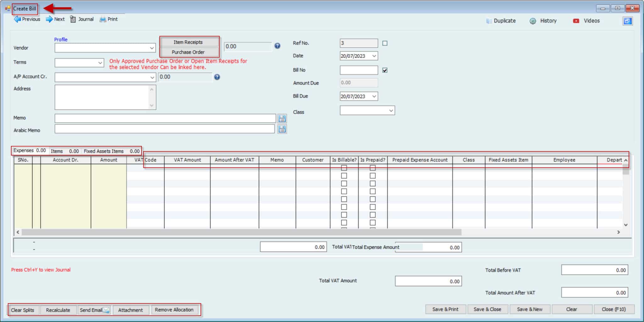Click Recalculate button

(x=58, y=310)
